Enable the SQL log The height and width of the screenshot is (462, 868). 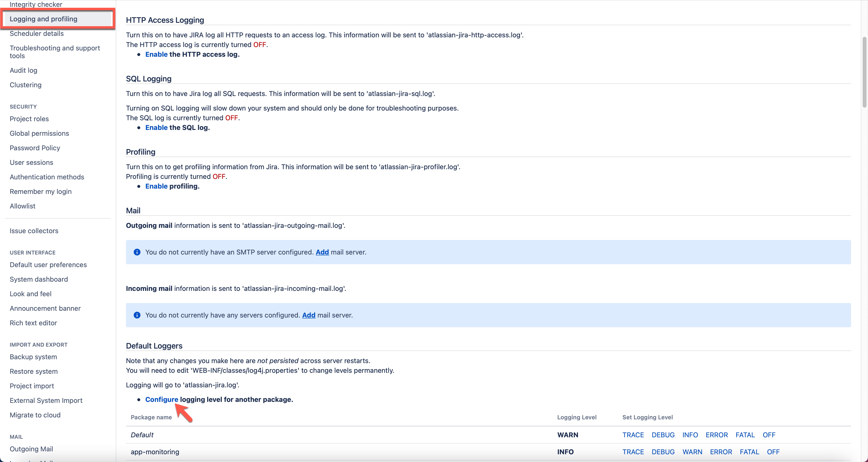[156, 127]
